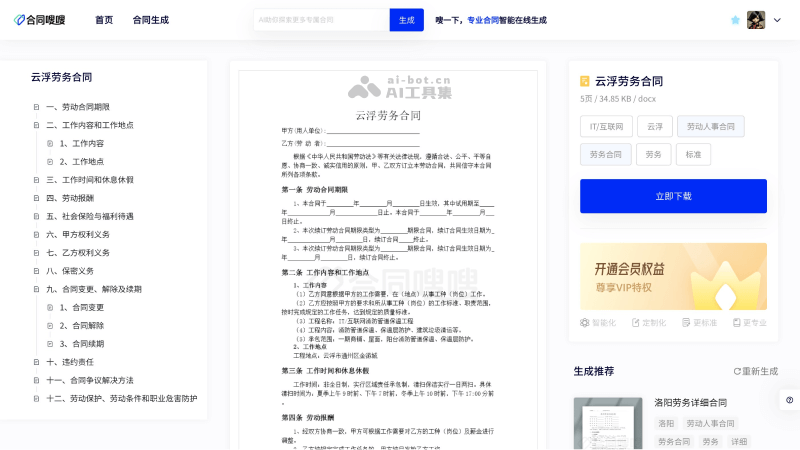Screen dimensions: 800x450
Task: Click the 智能化 feature icon
Action: [585, 323]
